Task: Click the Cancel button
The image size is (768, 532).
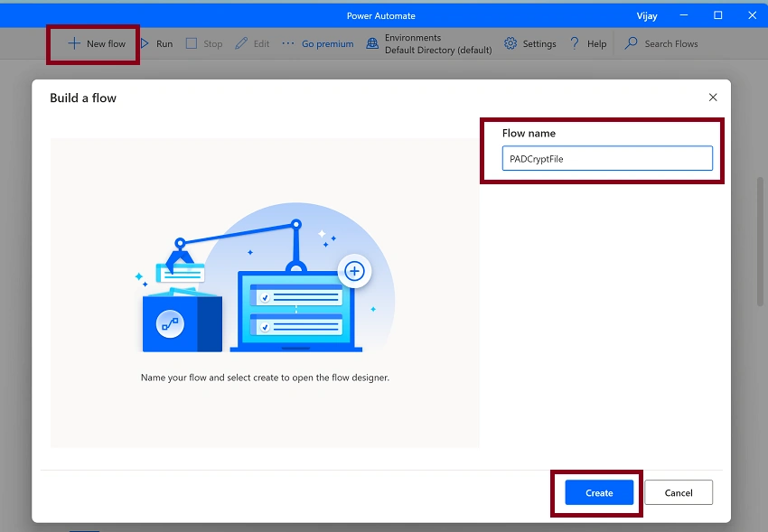Action: (679, 492)
